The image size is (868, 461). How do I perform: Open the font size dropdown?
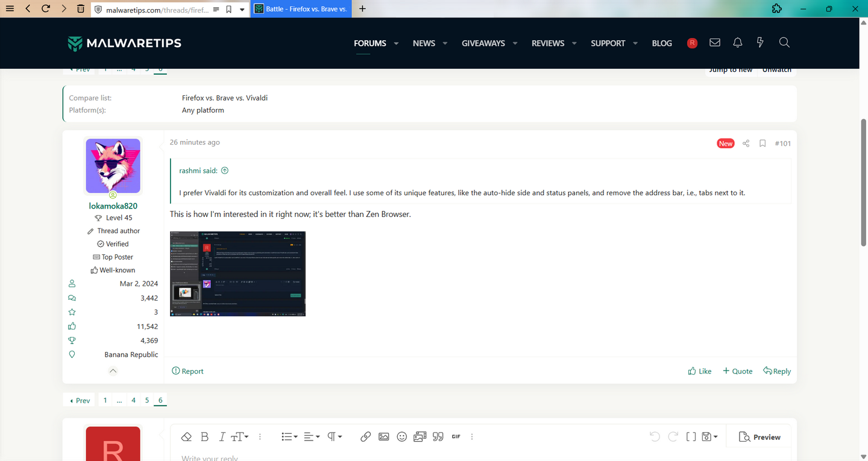point(240,437)
